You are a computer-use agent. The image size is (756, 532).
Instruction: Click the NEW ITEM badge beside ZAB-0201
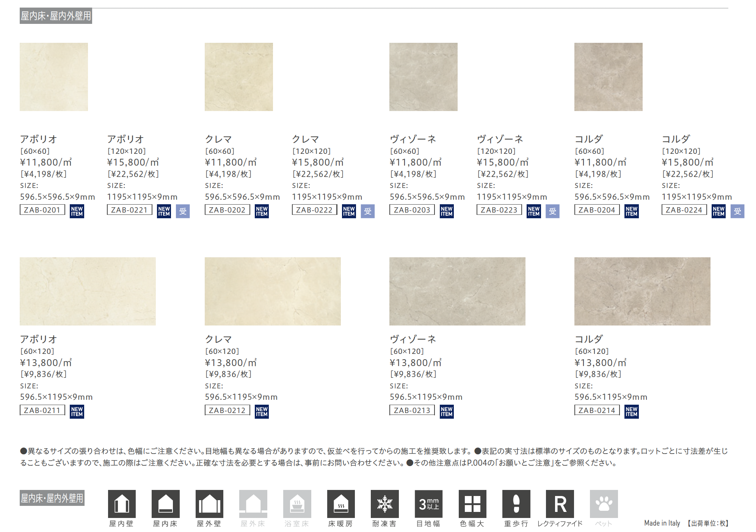pos(77,211)
